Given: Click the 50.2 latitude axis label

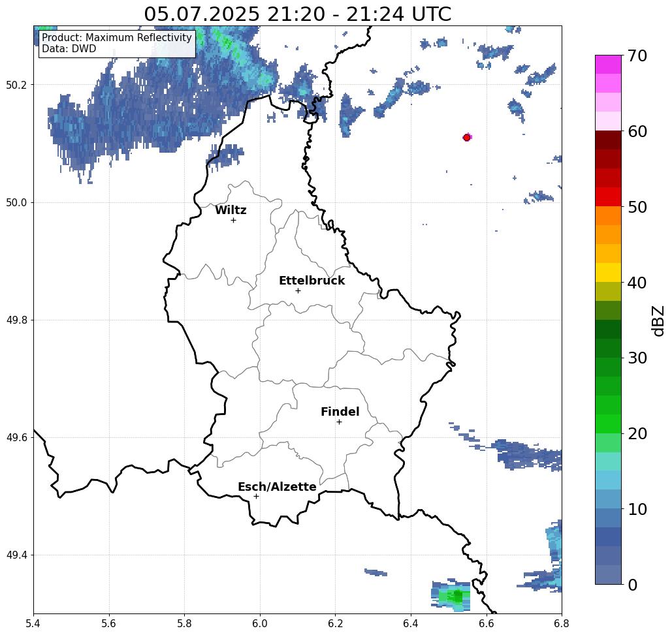Looking at the screenshot, I should pyautogui.click(x=16, y=85).
